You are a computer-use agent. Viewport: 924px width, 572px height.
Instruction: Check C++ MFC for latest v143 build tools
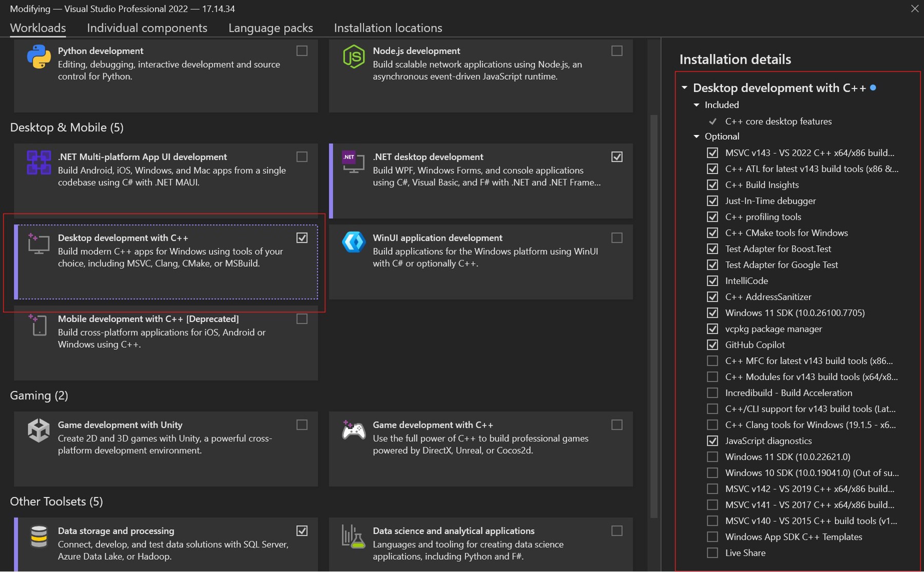point(713,360)
